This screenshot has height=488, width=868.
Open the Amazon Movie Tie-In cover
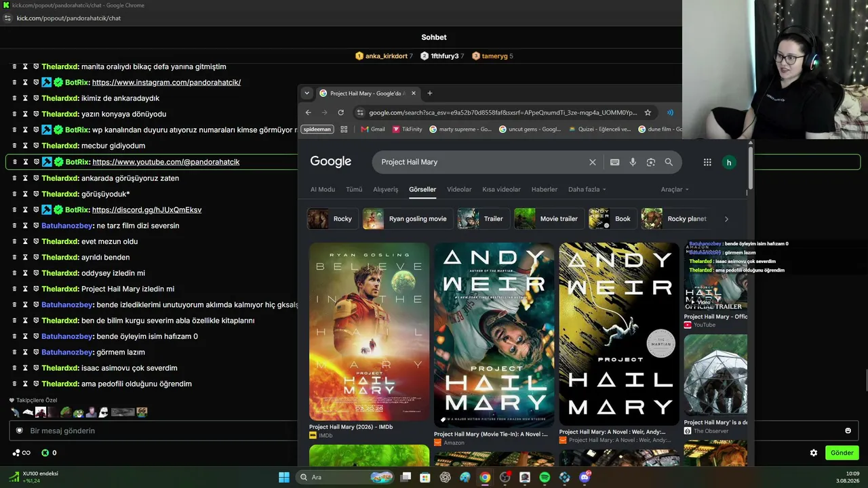point(494,335)
